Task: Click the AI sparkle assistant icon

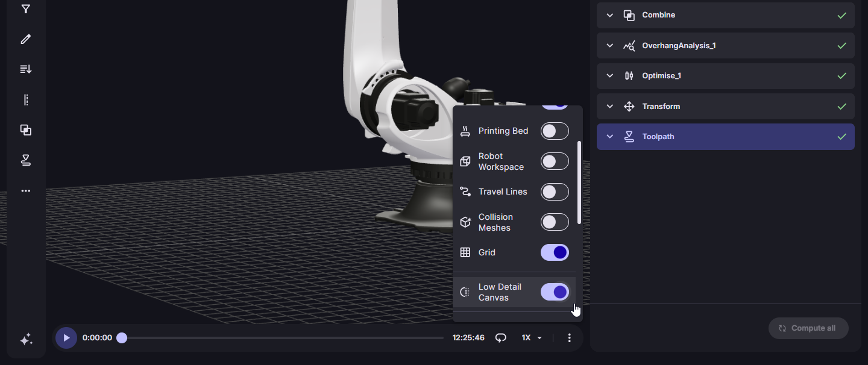Action: click(x=26, y=340)
